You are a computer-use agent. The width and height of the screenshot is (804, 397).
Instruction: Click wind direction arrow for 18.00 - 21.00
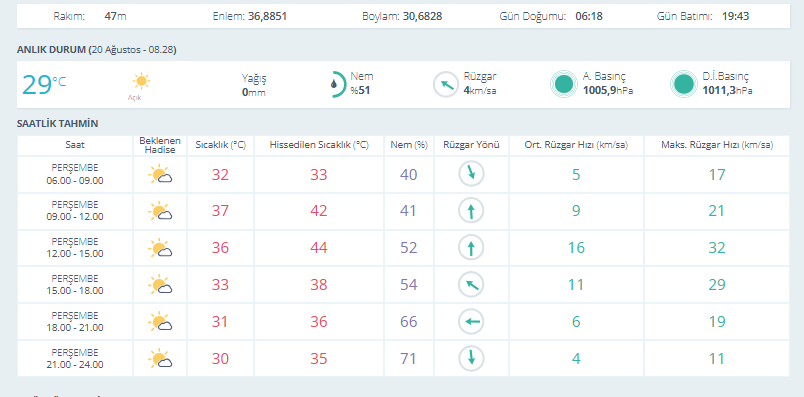471,322
